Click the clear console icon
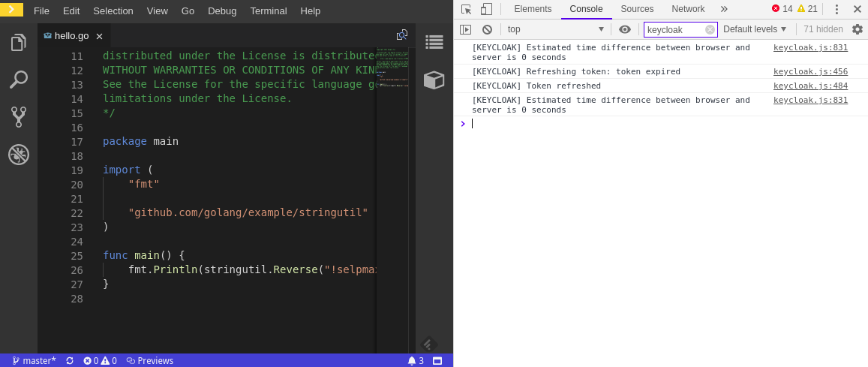This screenshot has width=868, height=367. click(x=487, y=29)
